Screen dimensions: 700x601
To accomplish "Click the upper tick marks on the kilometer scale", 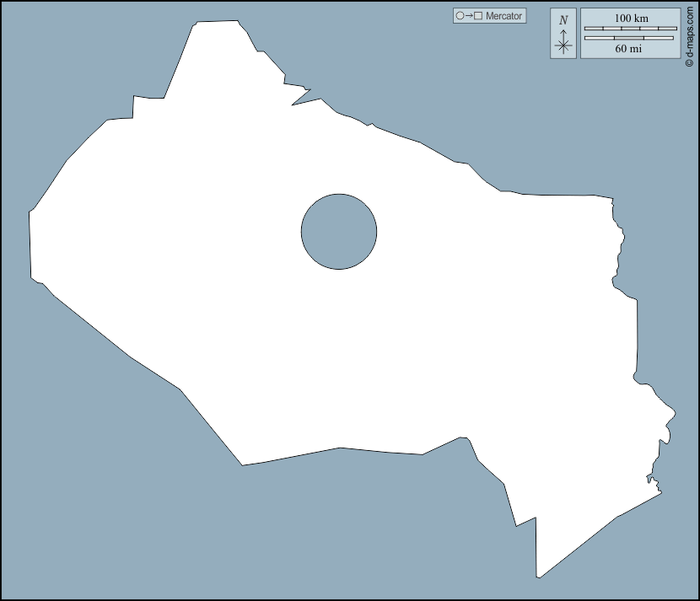I will tap(633, 28).
